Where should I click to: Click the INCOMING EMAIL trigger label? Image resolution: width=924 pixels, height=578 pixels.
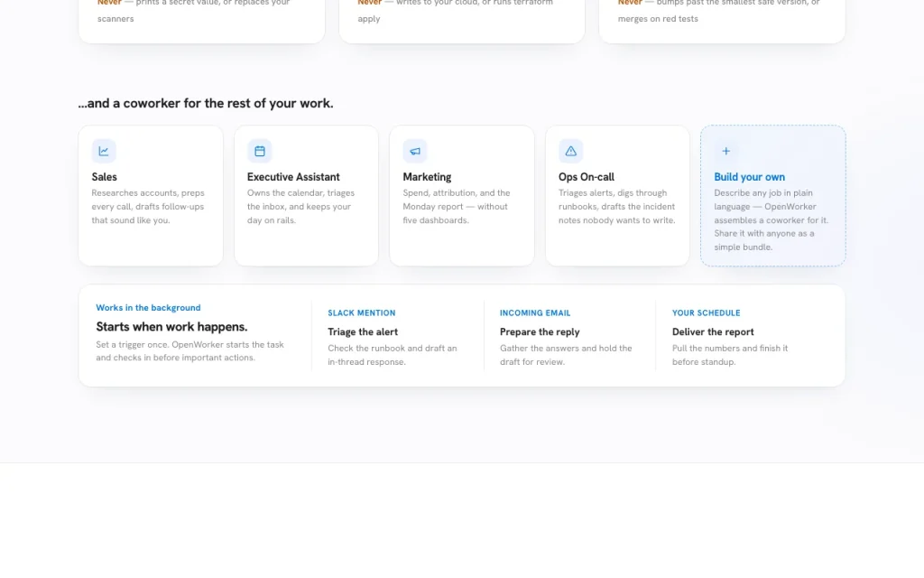[535, 313]
